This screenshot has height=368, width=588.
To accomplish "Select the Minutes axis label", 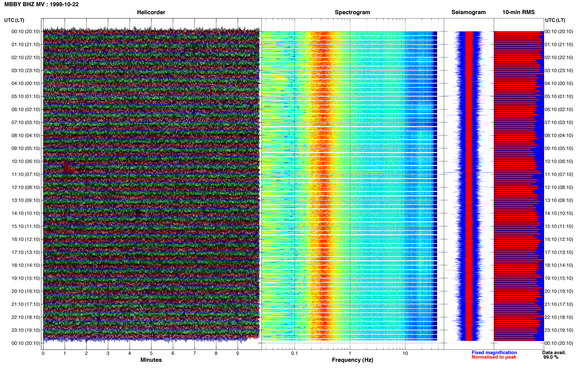I will (x=151, y=360).
